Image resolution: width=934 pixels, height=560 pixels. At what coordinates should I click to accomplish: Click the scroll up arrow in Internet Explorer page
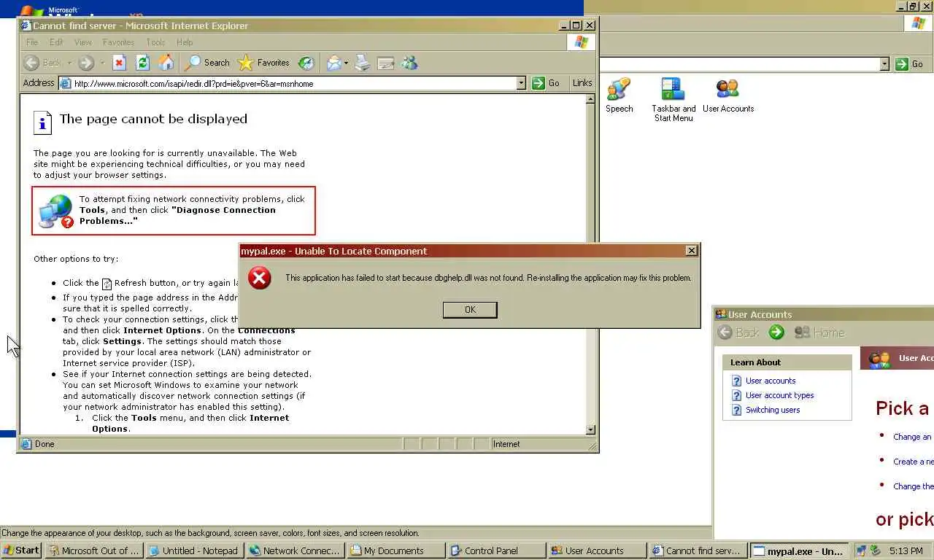pyautogui.click(x=590, y=99)
